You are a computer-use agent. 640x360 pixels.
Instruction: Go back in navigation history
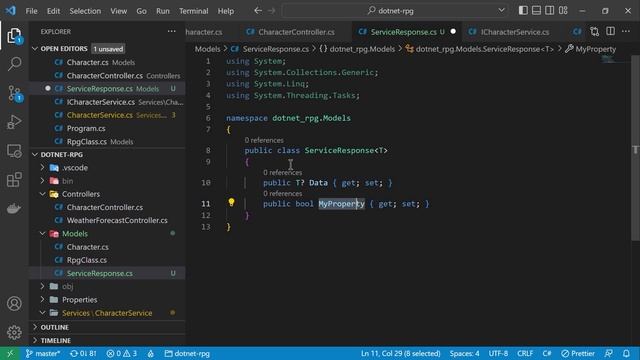pyautogui.click(x=258, y=11)
